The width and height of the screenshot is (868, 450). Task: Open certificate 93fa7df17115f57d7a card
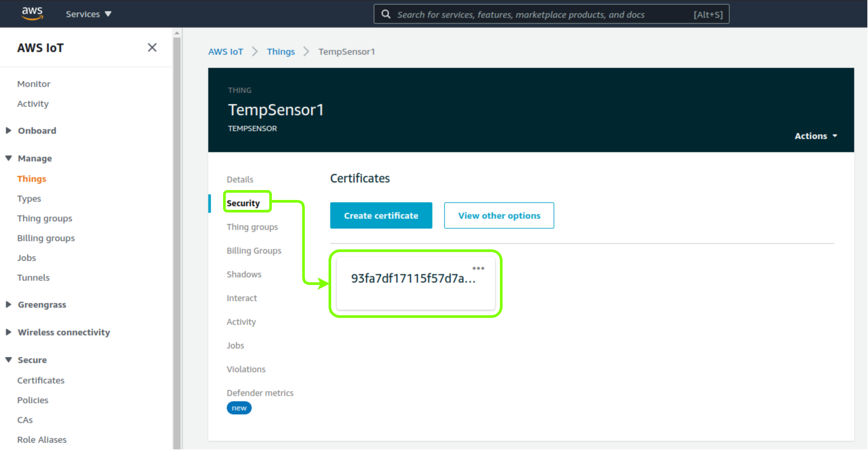coord(416,283)
